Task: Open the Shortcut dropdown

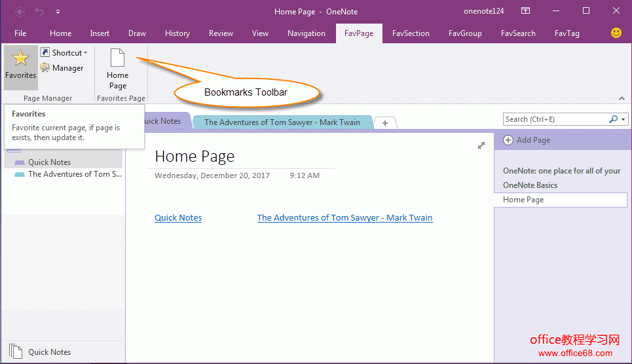Action: (64, 53)
